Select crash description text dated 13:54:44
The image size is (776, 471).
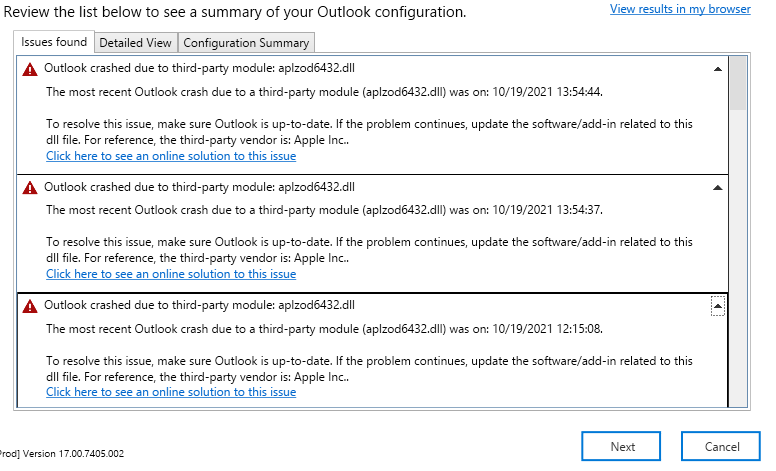pyautogui.click(x=324, y=92)
